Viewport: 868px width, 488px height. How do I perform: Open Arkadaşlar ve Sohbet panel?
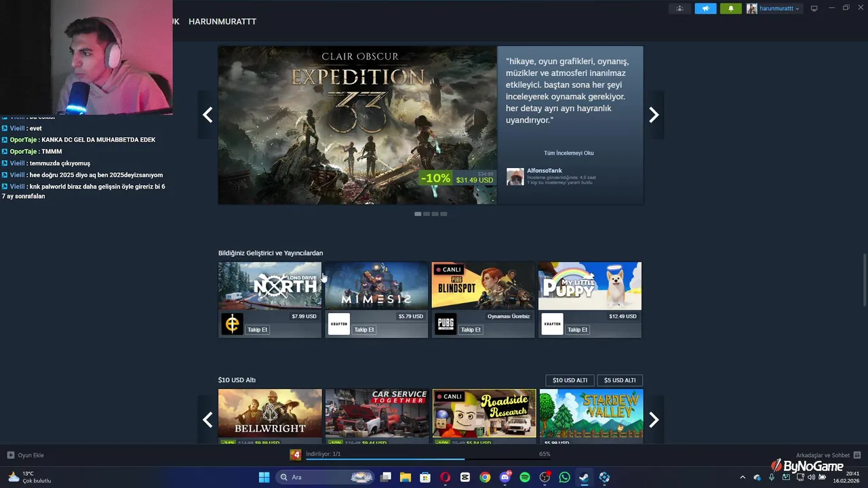(x=828, y=455)
